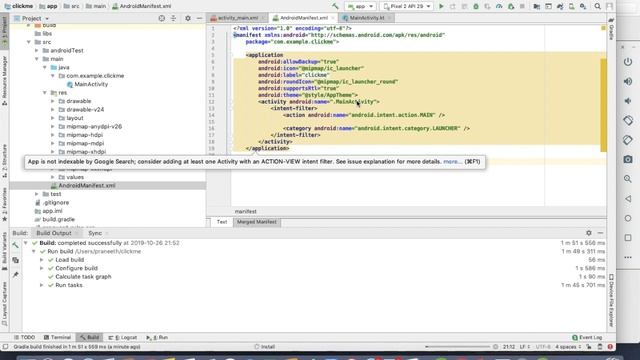640x360 pixels.
Task: Open the Resource Manager side tab
Action: click(4, 80)
